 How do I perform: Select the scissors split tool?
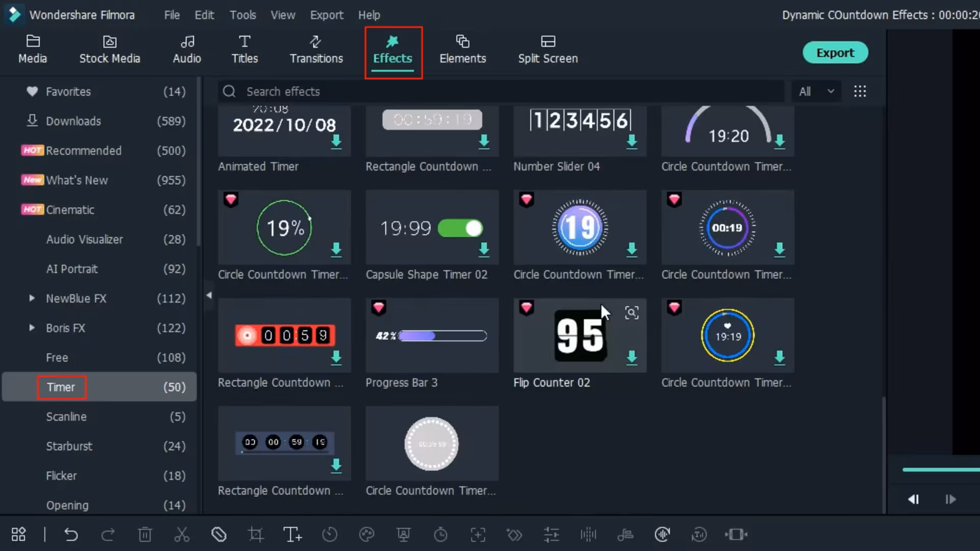point(182,535)
